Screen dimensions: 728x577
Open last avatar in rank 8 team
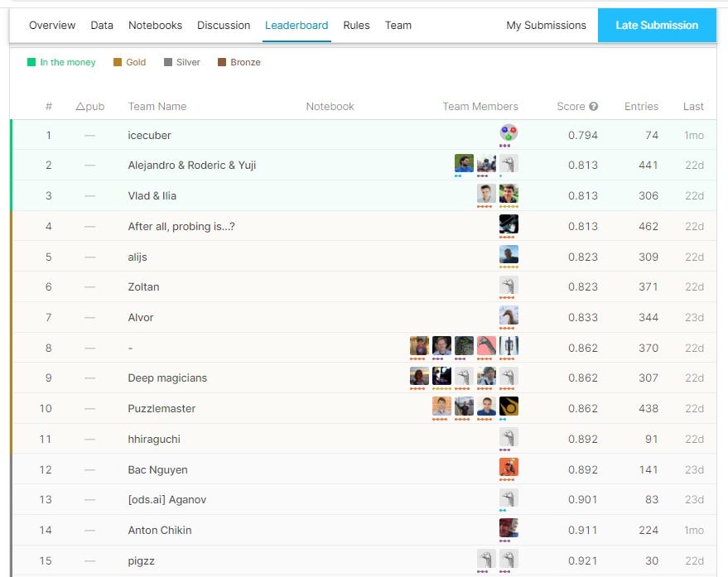tap(509, 346)
